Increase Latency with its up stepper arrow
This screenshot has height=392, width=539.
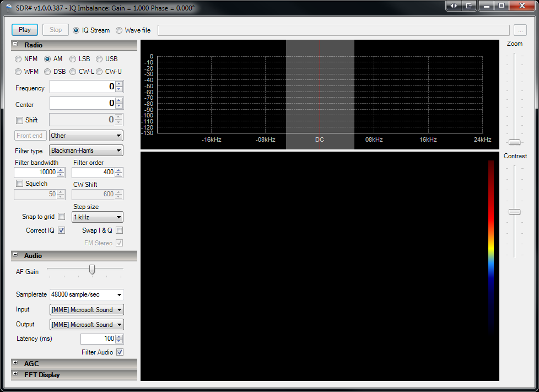pos(119,337)
